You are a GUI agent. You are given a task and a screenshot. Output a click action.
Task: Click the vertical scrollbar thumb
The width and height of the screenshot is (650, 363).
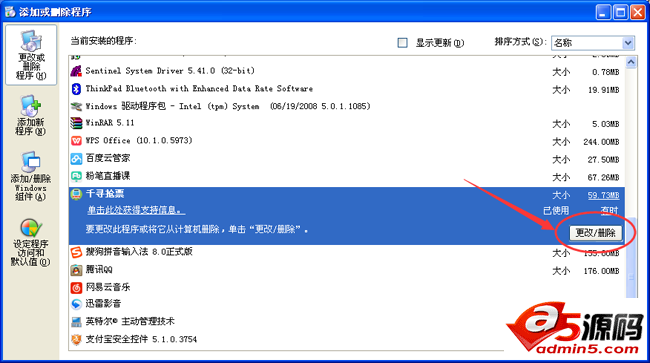coord(631,257)
